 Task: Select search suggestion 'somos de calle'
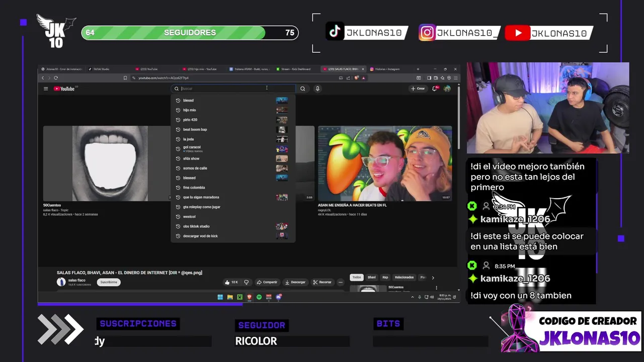click(232, 168)
